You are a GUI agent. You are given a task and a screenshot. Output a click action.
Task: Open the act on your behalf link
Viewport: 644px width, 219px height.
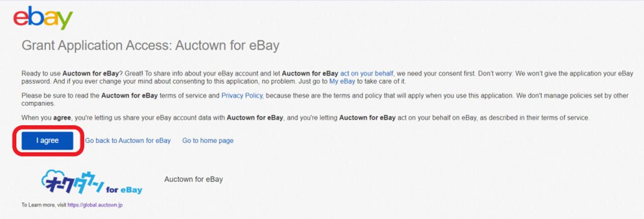pyautogui.click(x=366, y=73)
